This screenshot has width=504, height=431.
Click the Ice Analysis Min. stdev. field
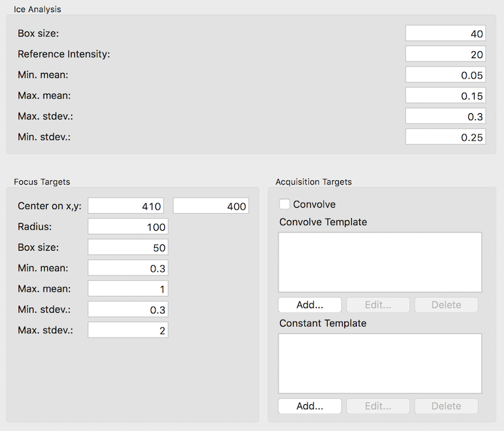coord(445,137)
